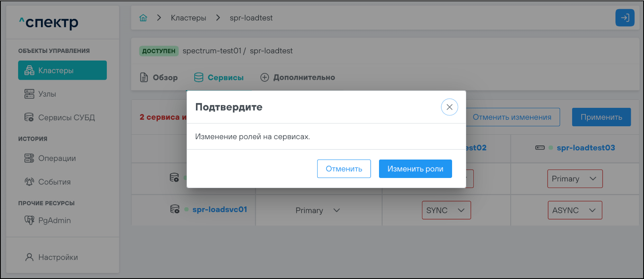This screenshot has height=279, width=644.
Task: Click the Операции sidebar icon
Action: [29, 158]
